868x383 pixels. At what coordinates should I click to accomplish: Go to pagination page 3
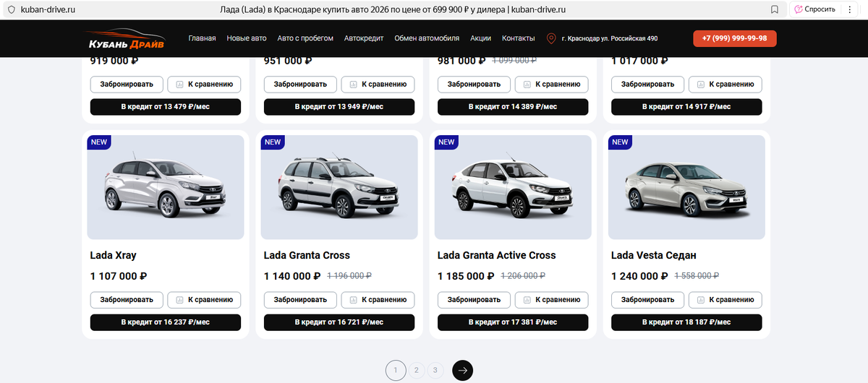coord(435,371)
